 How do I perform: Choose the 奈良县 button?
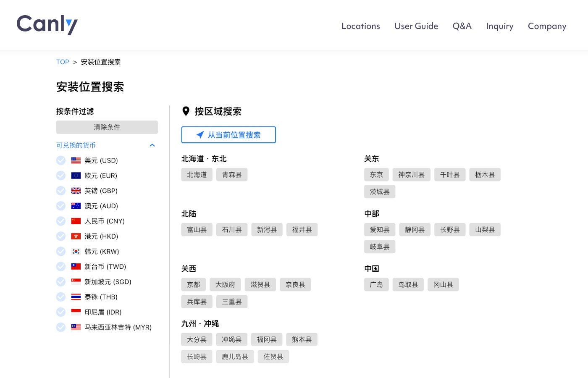(x=295, y=285)
